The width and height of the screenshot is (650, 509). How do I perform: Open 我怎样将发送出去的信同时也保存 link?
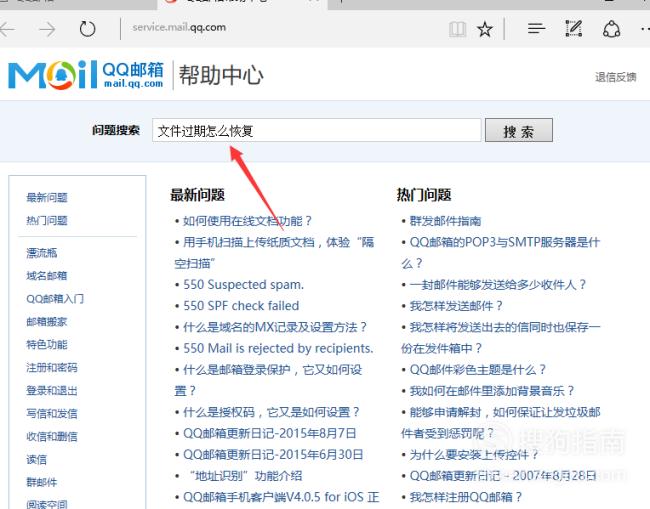pos(500,338)
